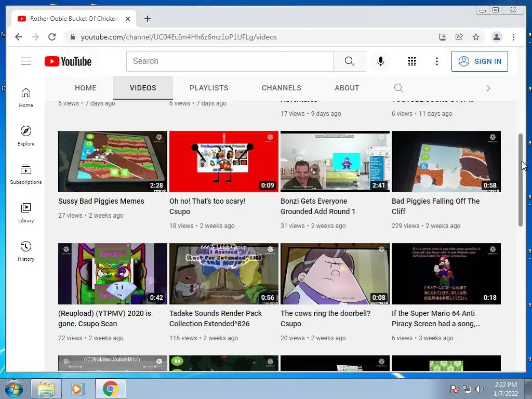Viewport: 532px width, 399px height.
Task: Play Bonzi Grounded 2:41 thumbnail
Action: (335, 162)
